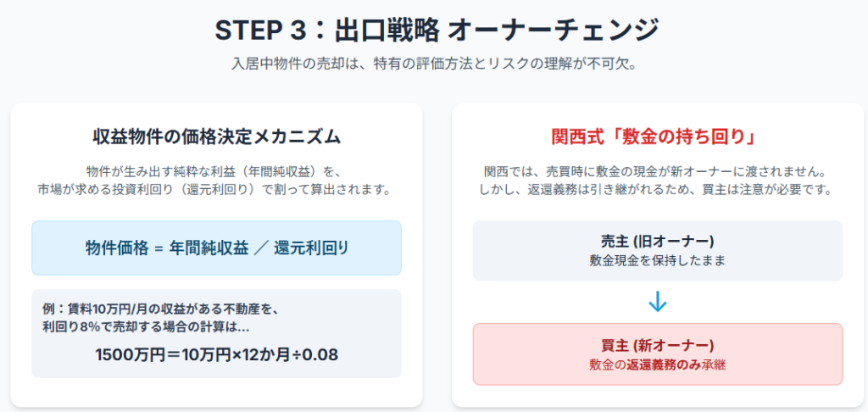Image resolution: width=868 pixels, height=412 pixels.
Task: Click the 還元利回り term in formula
Action: pos(311,248)
